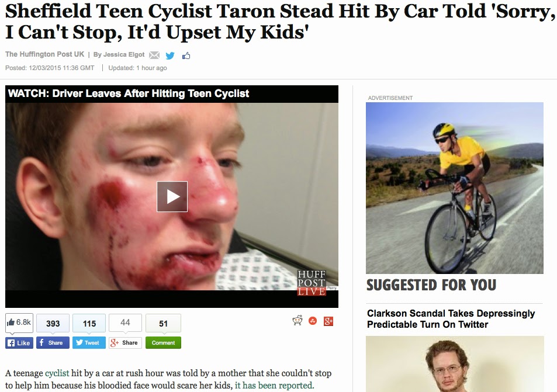
Task: Click the Tweet button
Action: 89,343
